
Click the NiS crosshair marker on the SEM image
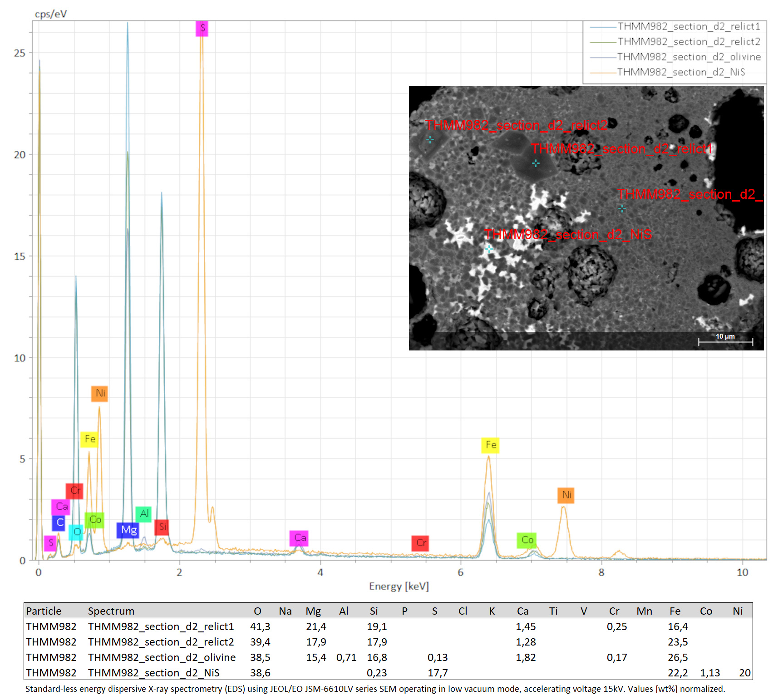click(488, 249)
